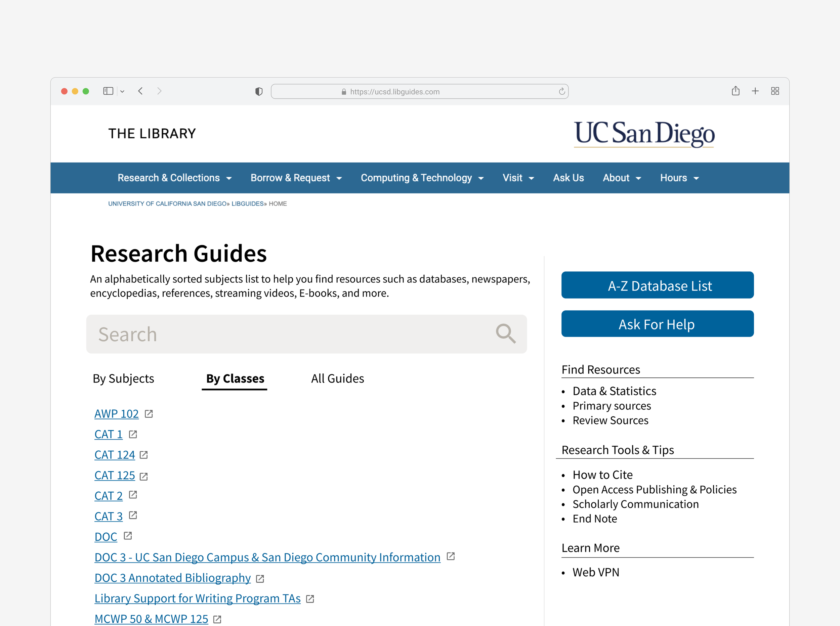Click the page reload icon
840x626 pixels.
click(562, 91)
